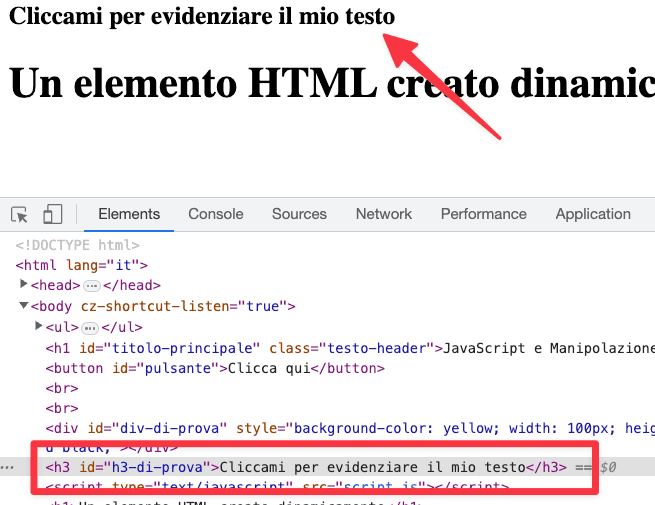
Task: Click the ellipsis badge inside ul tag
Action: pos(90,328)
